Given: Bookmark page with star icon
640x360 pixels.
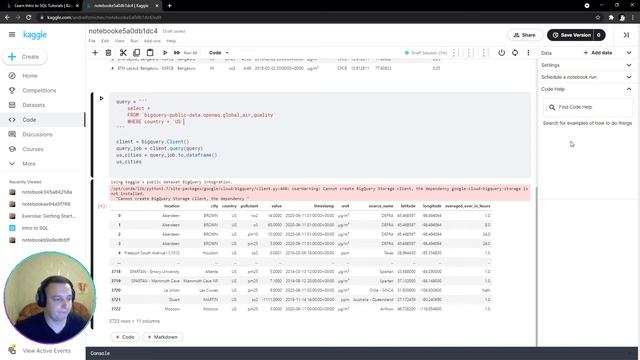Looking at the screenshot, I should [x=598, y=17].
